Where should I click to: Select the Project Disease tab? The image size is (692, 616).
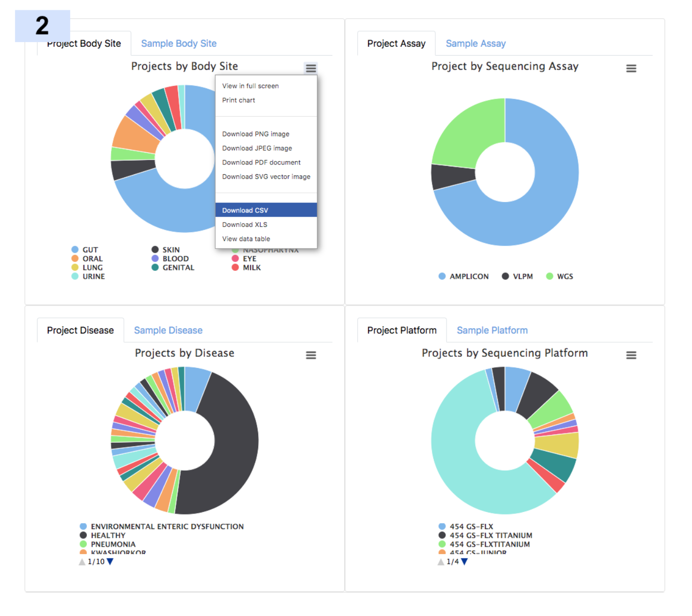tap(81, 330)
